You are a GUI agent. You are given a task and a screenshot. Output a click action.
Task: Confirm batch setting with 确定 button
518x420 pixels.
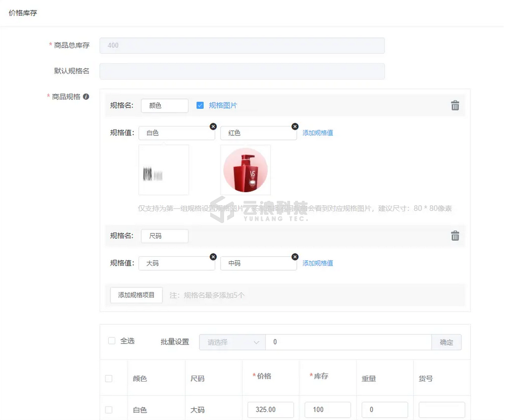click(x=446, y=342)
